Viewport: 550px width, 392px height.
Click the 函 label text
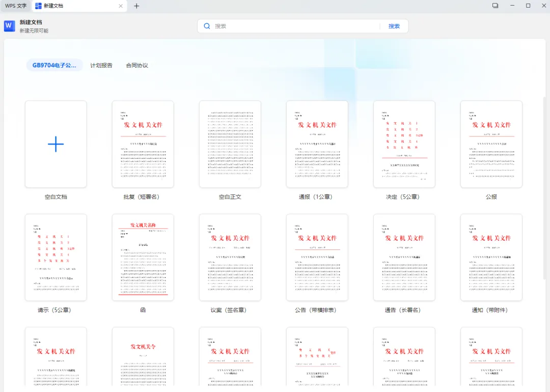click(x=143, y=310)
